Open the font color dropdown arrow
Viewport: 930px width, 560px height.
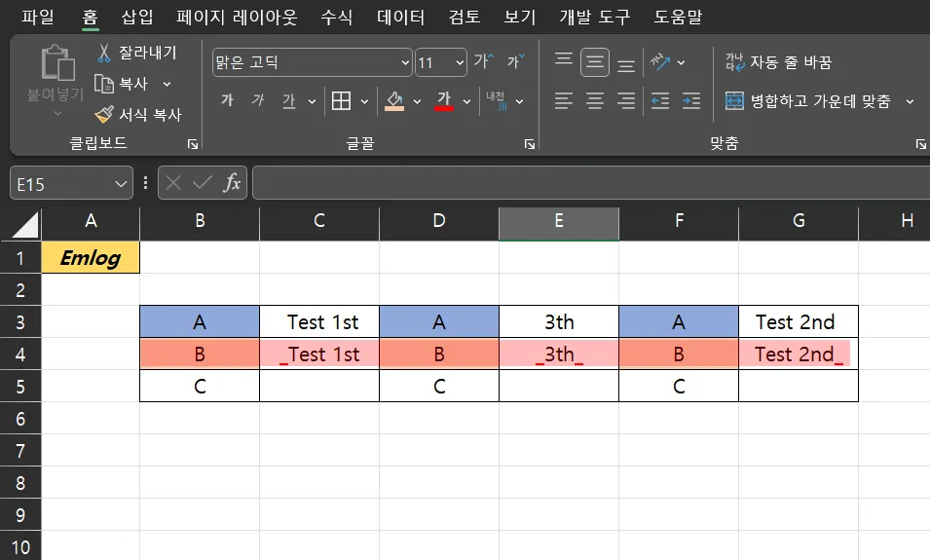coord(466,101)
